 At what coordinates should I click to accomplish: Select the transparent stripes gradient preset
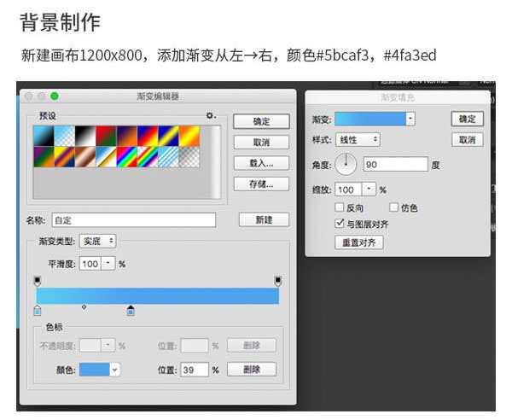click(x=168, y=157)
